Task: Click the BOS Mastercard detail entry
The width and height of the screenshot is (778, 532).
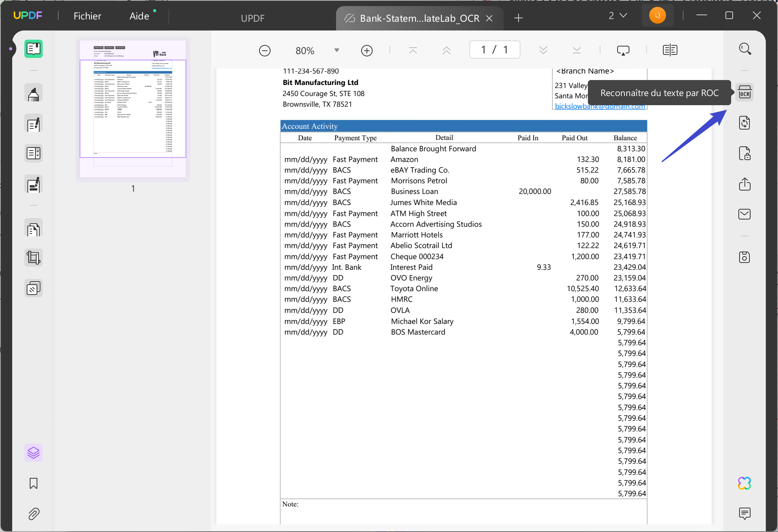Action: (418, 332)
